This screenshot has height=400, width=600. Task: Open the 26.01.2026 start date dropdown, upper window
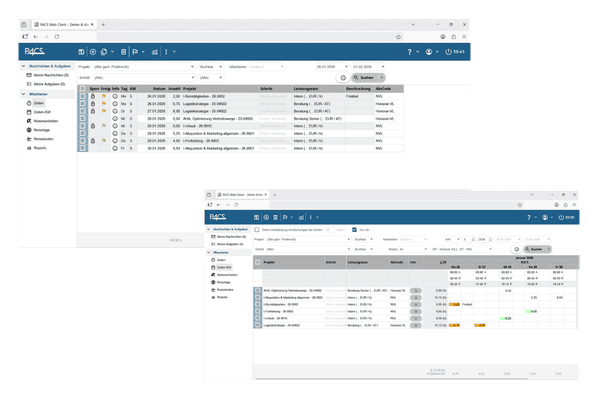point(331,67)
